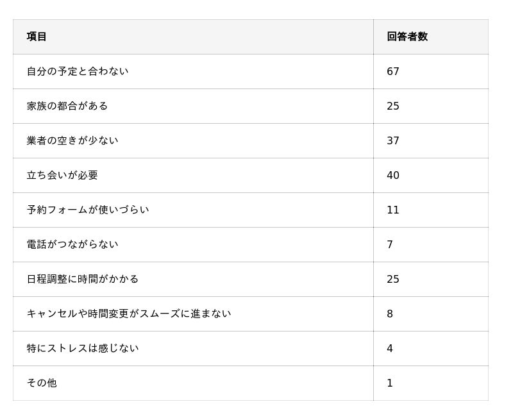Select the 家族の都合がある cell
Image resolution: width=513 pixels, height=420 pixels.
pyautogui.click(x=67, y=106)
